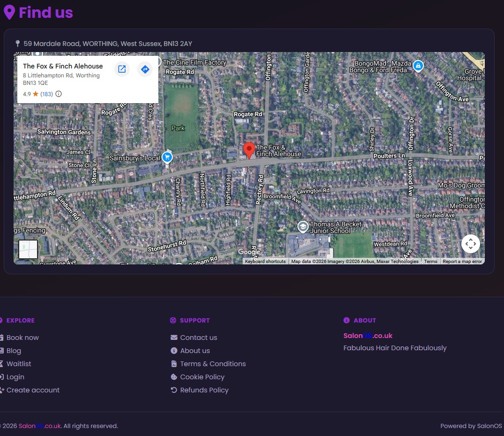Screen dimensions: 504x436
Task: Click the Support heading lifebuoy icon
Action: coord(173,320)
